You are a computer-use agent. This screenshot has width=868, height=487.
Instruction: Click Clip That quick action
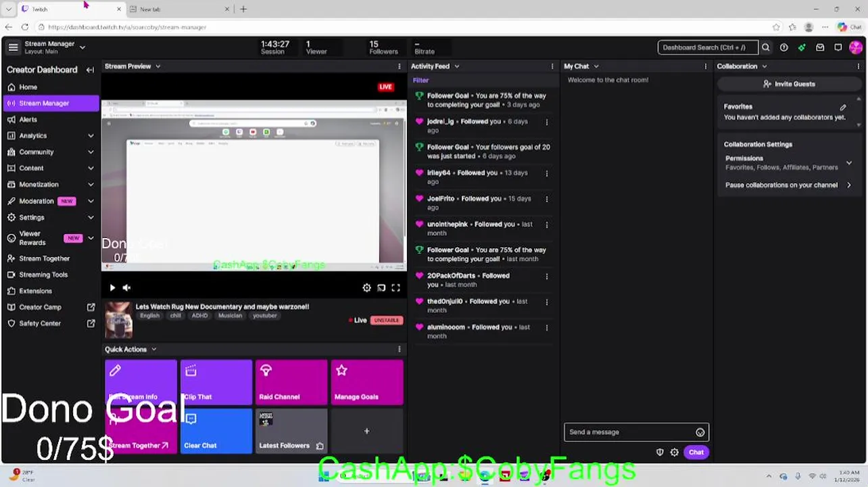216,382
